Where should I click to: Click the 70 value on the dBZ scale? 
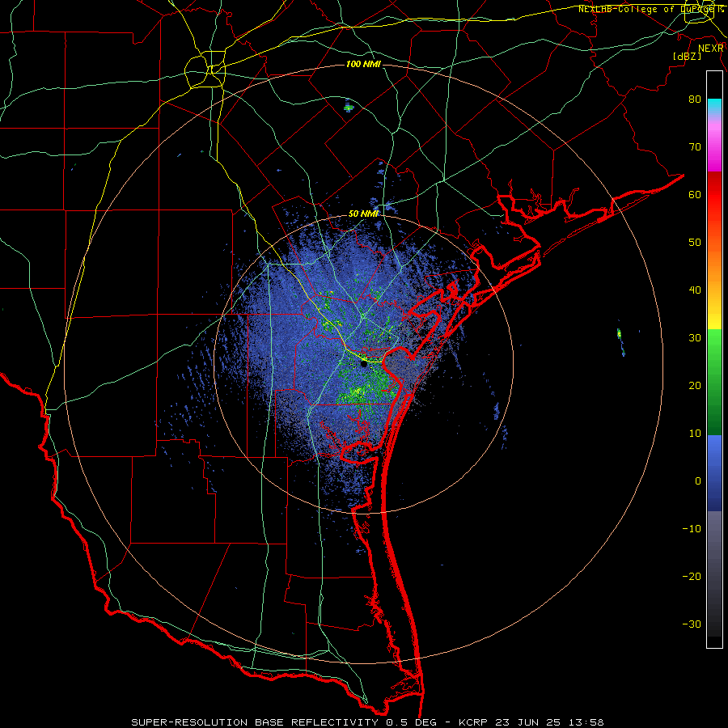(695, 146)
